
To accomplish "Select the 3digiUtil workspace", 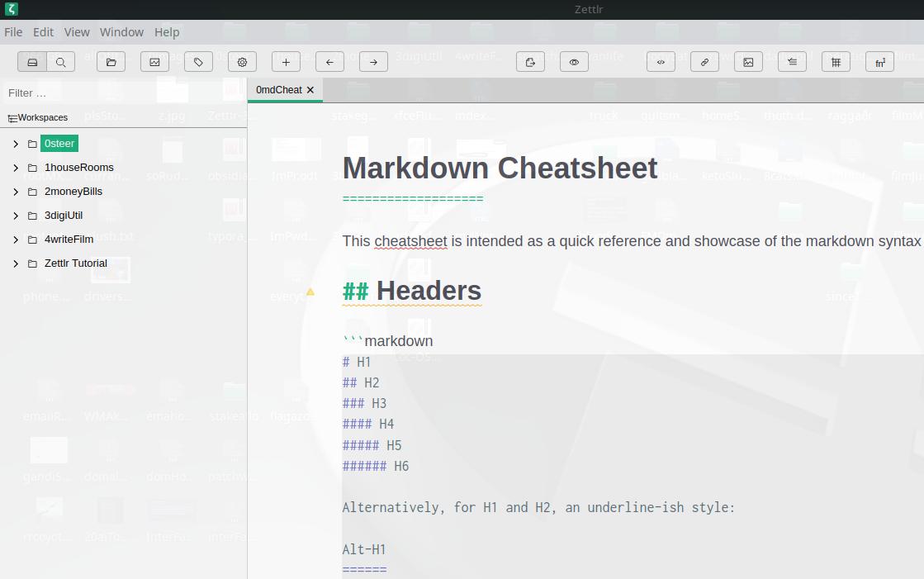I will (64, 216).
